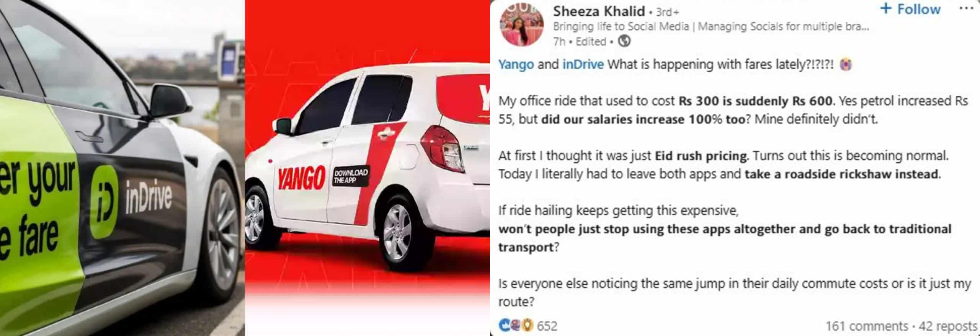Click the Download The App badge
This screenshot has width=980, height=336.
point(350,176)
